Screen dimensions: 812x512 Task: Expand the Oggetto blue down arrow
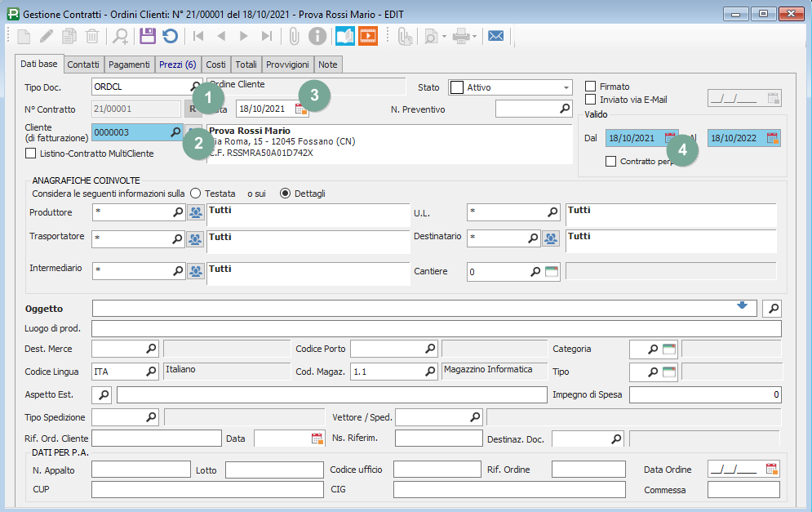tap(742, 305)
